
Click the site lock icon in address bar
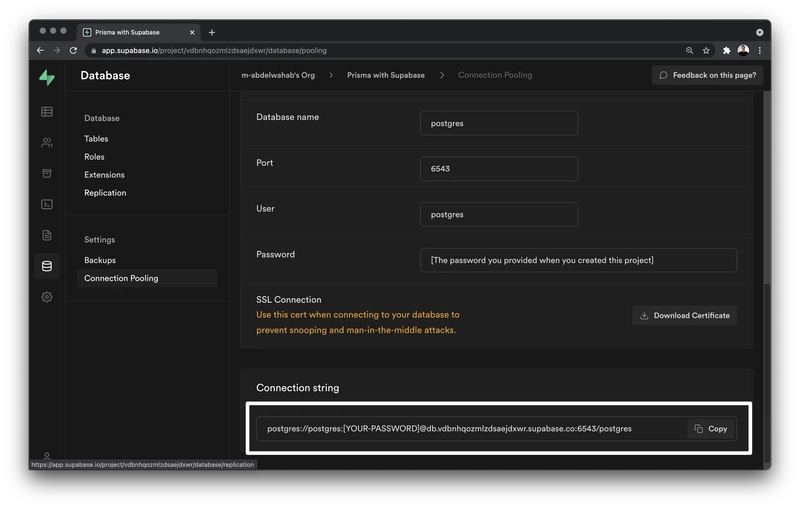93,50
